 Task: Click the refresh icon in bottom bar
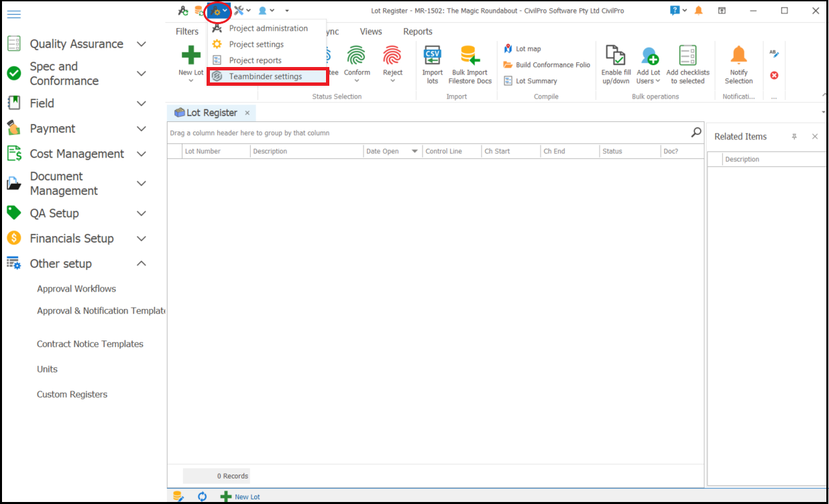pos(202,497)
